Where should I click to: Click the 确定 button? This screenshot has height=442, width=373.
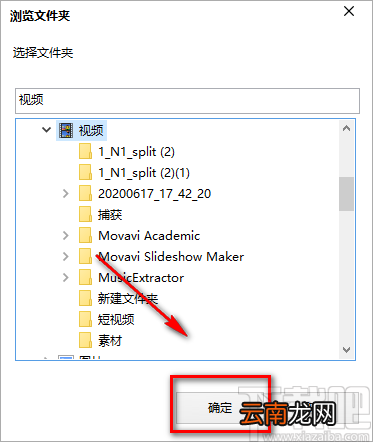pos(220,408)
